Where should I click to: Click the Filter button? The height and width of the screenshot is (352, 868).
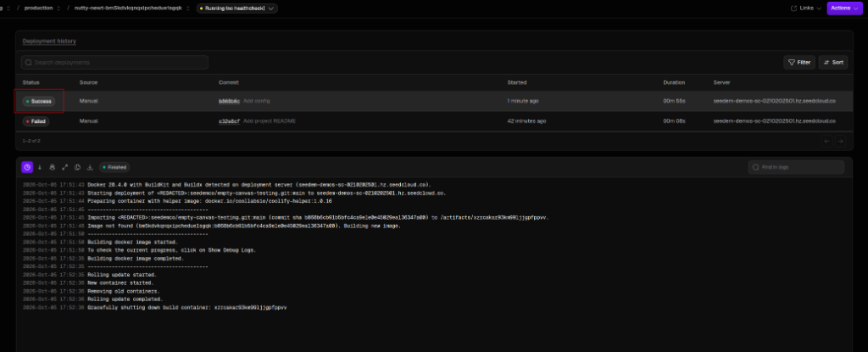point(798,63)
